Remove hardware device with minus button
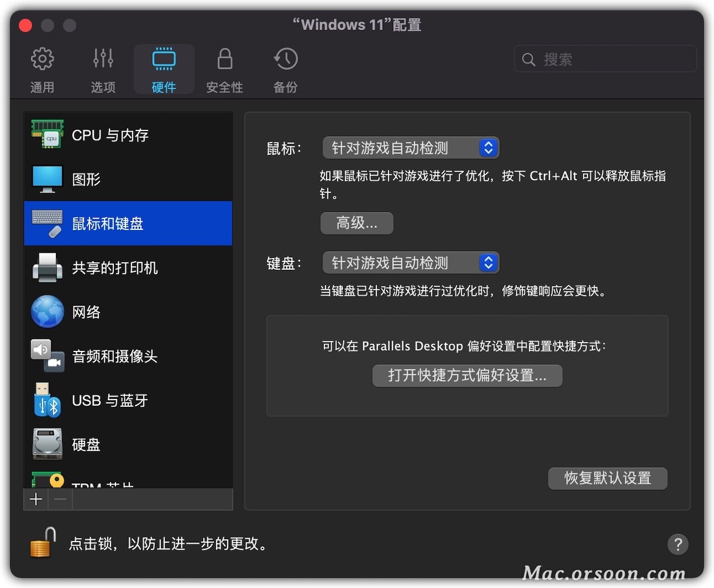Screen dimensions: 714x588 coord(61,499)
